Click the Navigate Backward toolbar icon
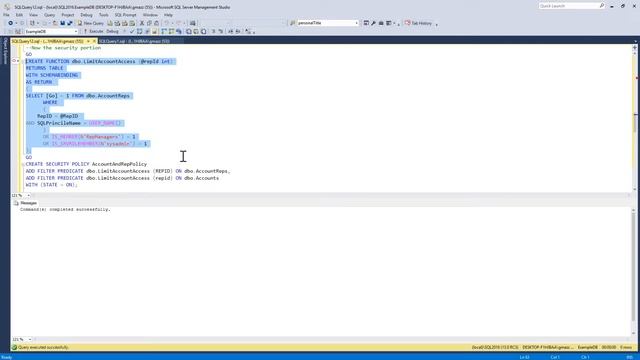The width and height of the screenshot is (640, 360). coord(10,23)
